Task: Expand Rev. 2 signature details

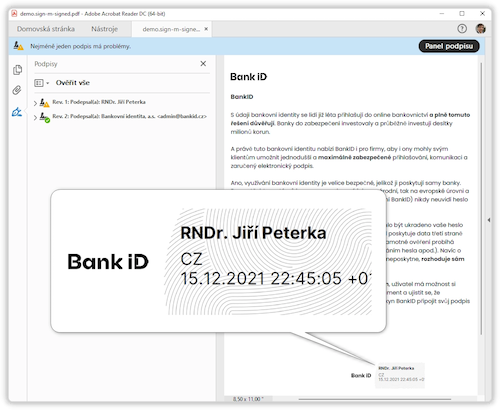Action: point(35,117)
